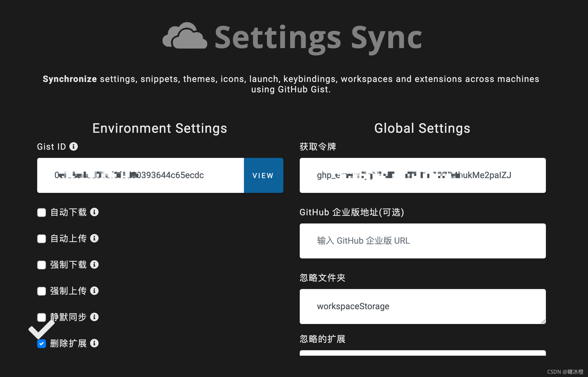Click the GitHub 企业版 URL input
The image size is (588, 377).
pos(423,241)
